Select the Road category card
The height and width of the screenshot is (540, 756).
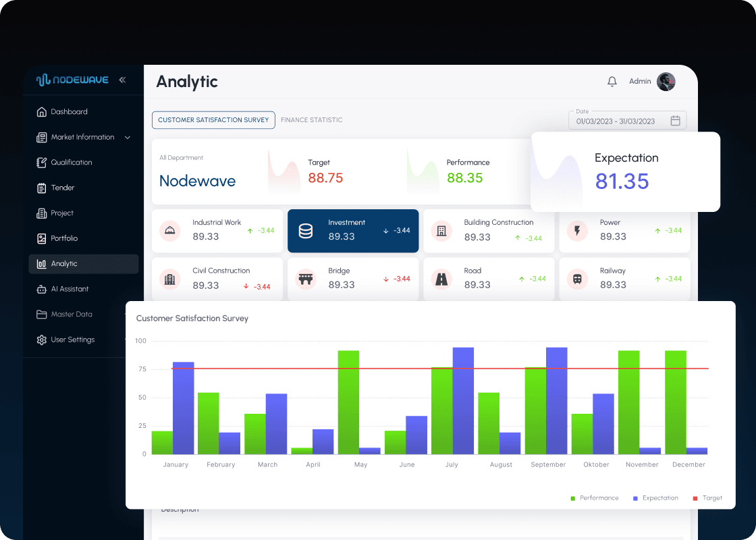489,279
